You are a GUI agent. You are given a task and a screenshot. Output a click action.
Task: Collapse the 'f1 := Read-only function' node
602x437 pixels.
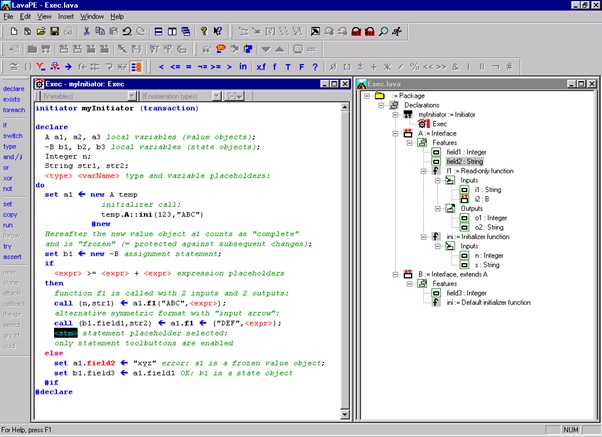tap(424, 170)
